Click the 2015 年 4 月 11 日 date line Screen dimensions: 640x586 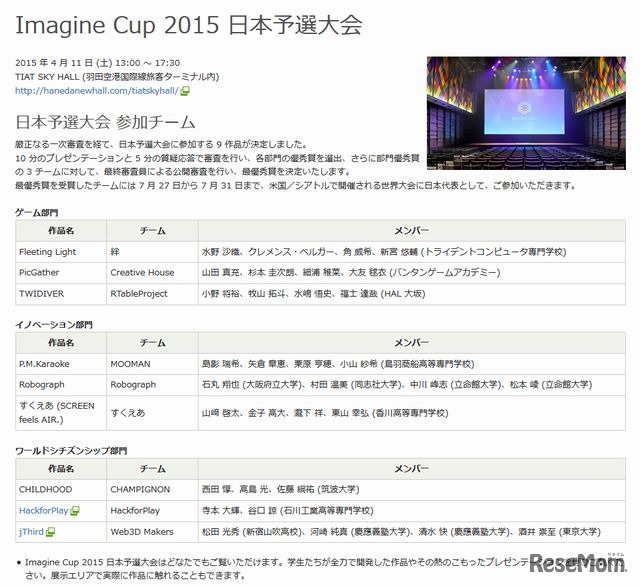[x=98, y=63]
